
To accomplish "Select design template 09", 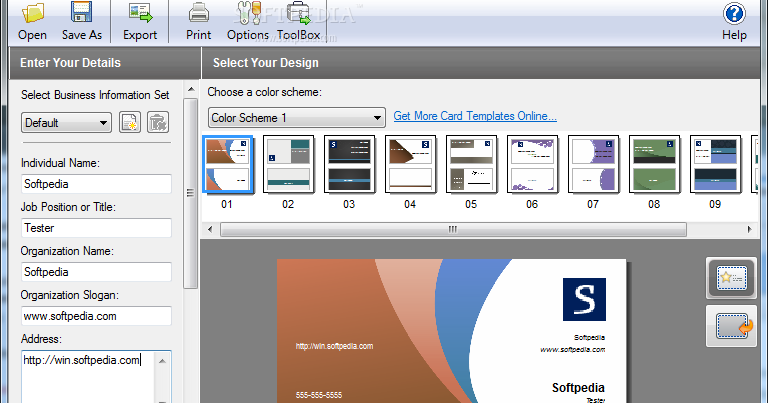I will tap(715, 164).
